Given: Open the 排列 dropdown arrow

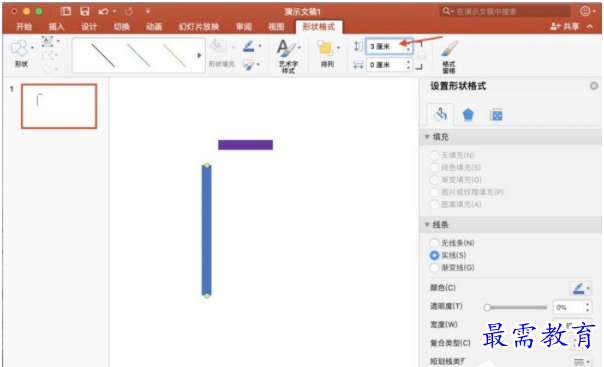Looking at the screenshot, I should [x=339, y=47].
